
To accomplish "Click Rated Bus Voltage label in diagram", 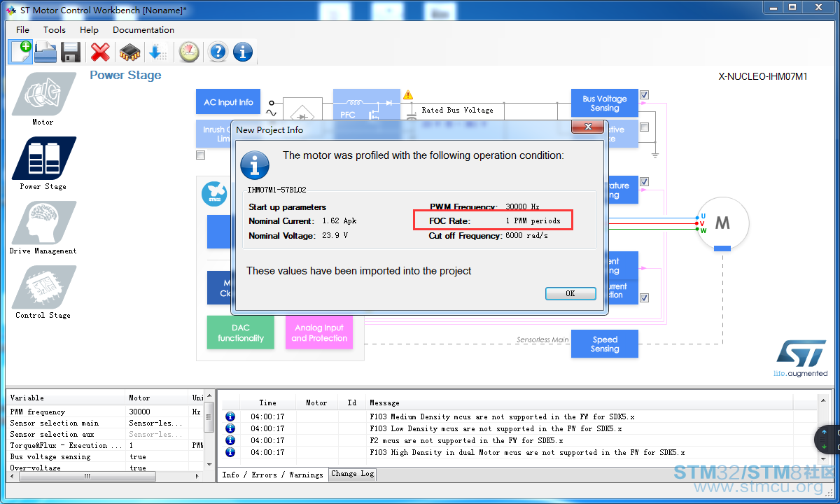I will tap(457, 110).
